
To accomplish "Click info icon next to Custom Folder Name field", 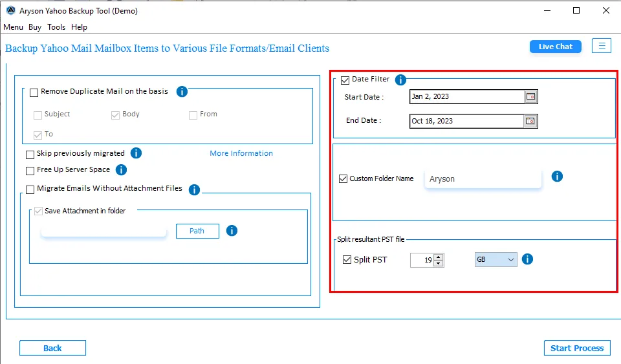I will click(x=557, y=177).
